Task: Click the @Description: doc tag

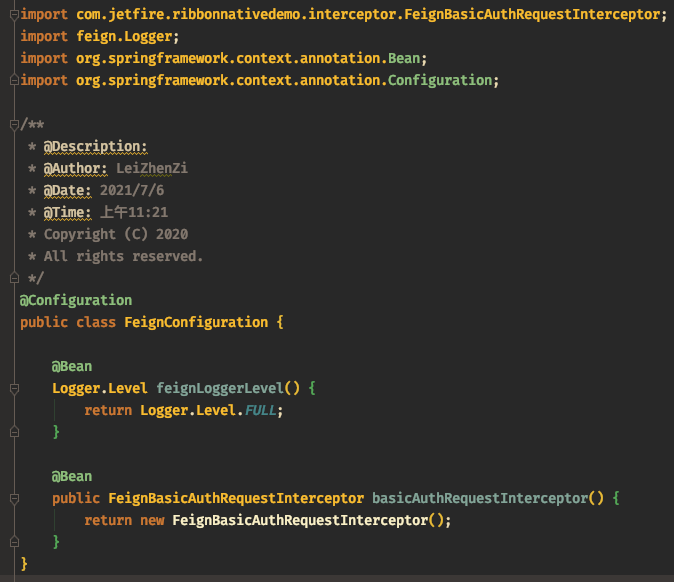Action: pos(95,147)
